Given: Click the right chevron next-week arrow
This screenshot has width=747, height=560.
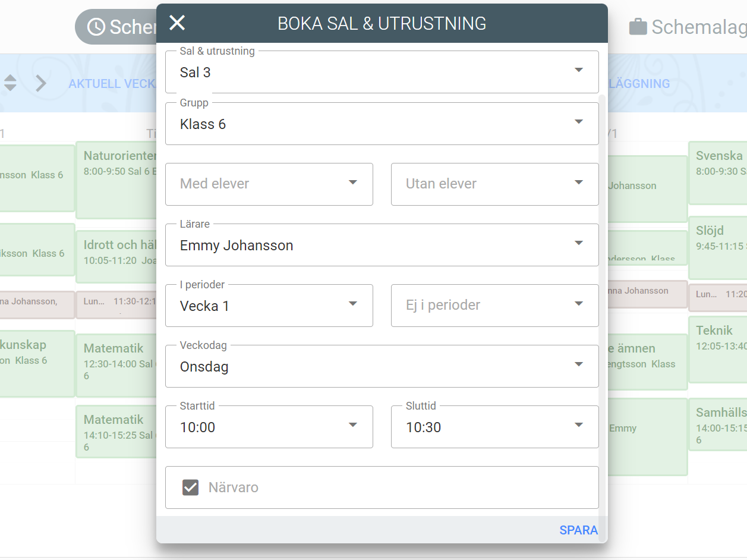Looking at the screenshot, I should [40, 83].
